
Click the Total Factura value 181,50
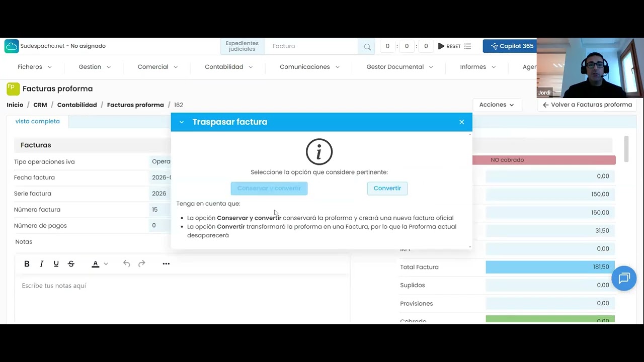click(x=550, y=267)
